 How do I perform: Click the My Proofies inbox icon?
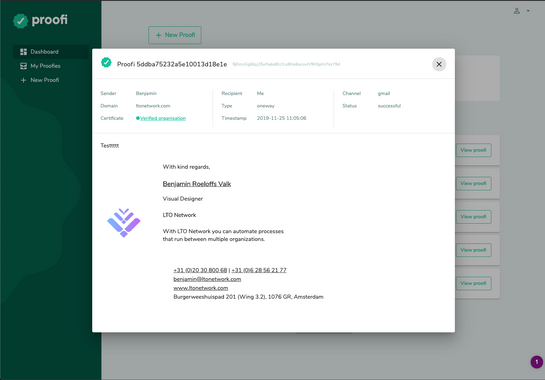point(23,66)
